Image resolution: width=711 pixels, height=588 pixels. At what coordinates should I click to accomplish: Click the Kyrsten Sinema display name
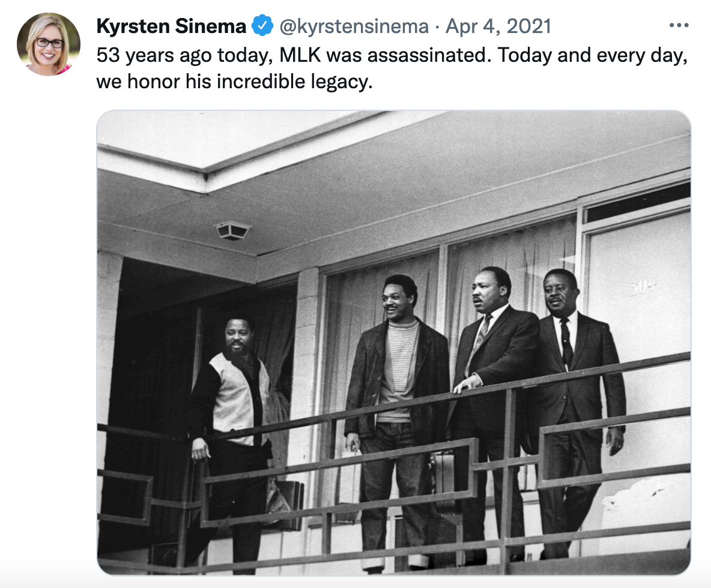coord(171,26)
